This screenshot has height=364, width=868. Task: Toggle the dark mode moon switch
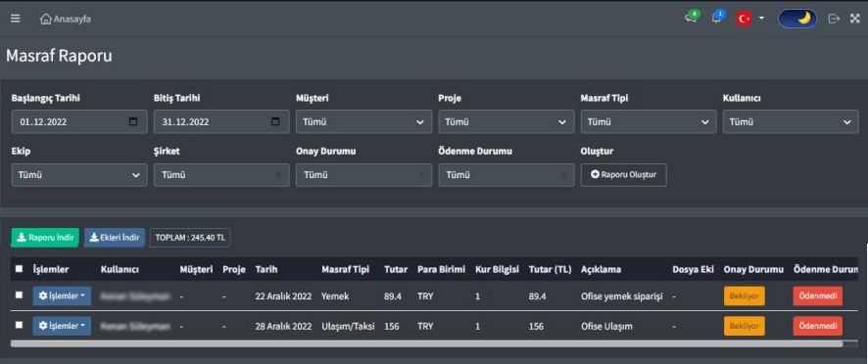coord(797,19)
